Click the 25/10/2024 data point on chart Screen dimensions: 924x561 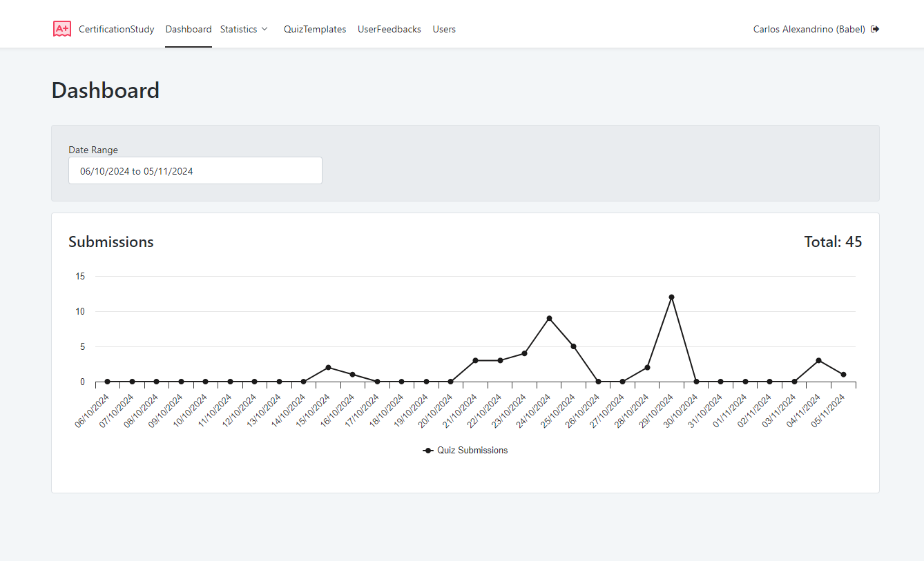pos(573,346)
